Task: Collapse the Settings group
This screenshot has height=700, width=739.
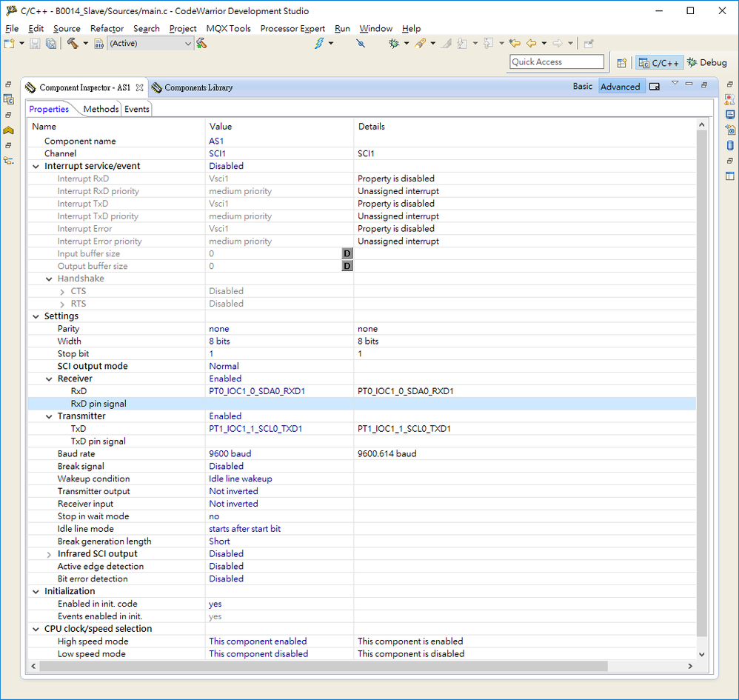Action: [x=36, y=316]
